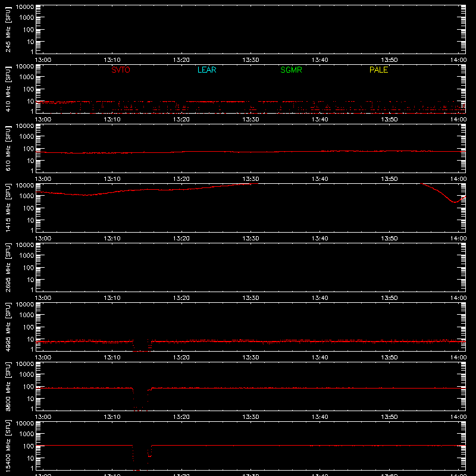Select the 610 MHz [SFU] axis label
This screenshot has height=476, width=476.
[x=8, y=148]
